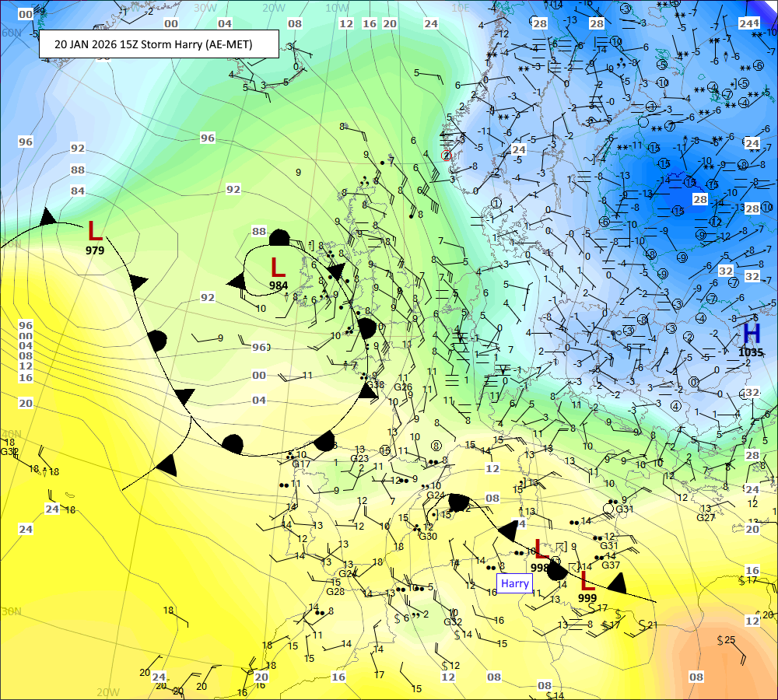Select the low pressure L marked 999
Screen dimensions: 778x700
[587, 581]
